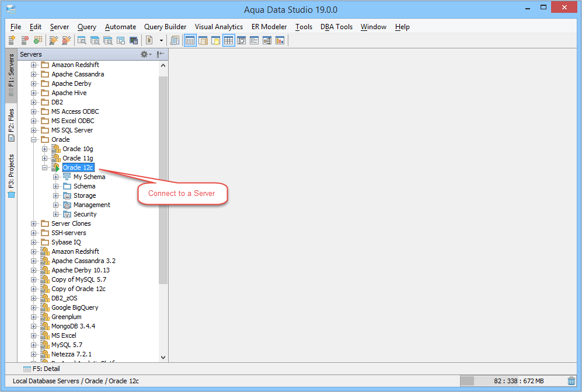This screenshot has width=582, height=392.
Task: Click the Greenplum server icon
Action: click(45, 317)
